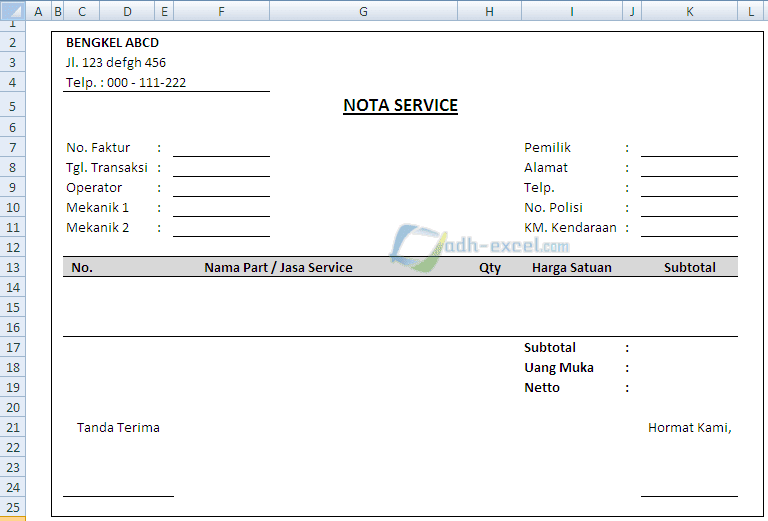Click the 'BENGKEL ABCD' cell

point(113,43)
